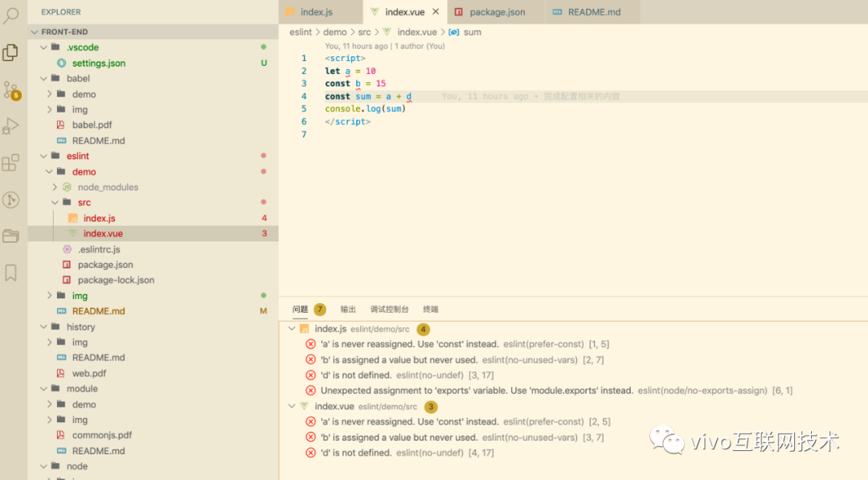Open the Run and Debug view

(10, 126)
